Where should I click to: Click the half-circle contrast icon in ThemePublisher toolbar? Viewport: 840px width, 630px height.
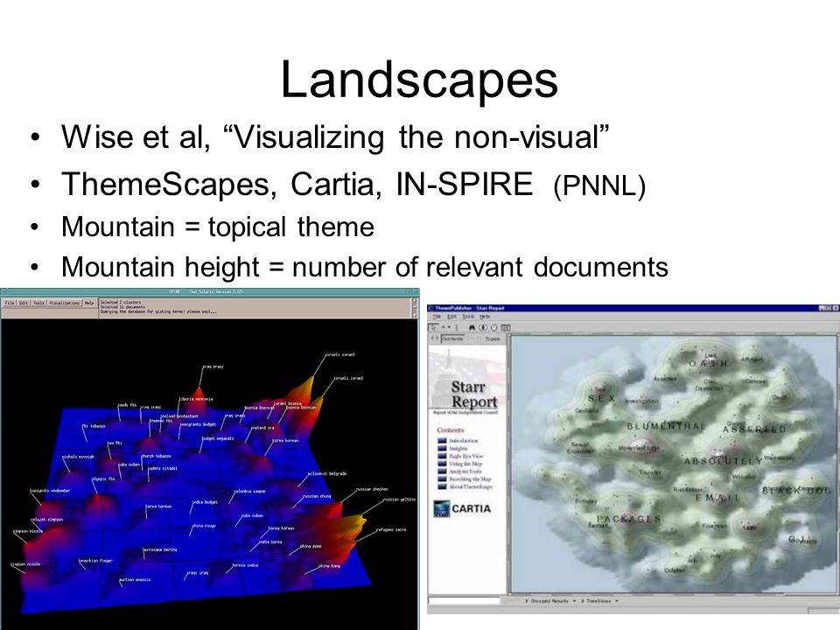click(x=483, y=327)
